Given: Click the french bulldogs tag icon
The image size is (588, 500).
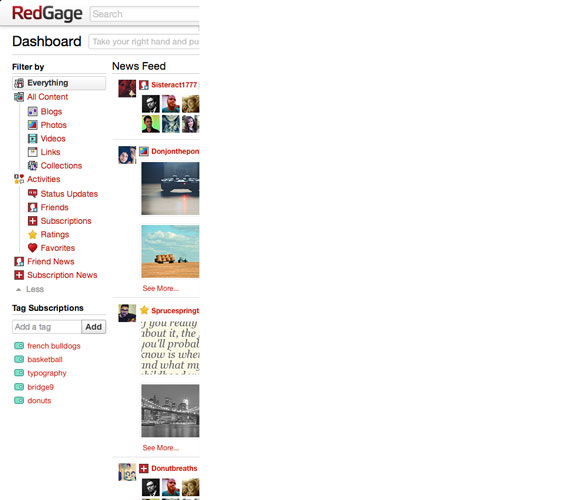Looking at the screenshot, I should pos(19,345).
